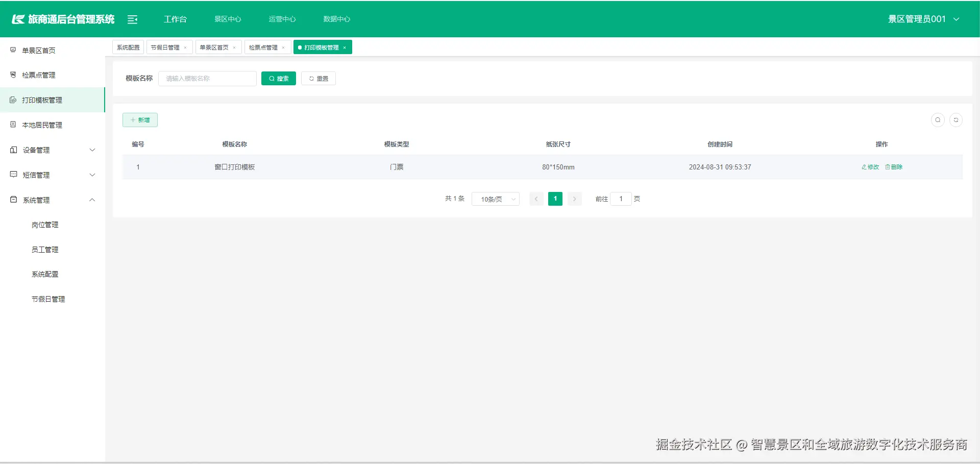Screen dimensions: 980x464
Task: Select page 1 in pagination
Action: tap(555, 199)
